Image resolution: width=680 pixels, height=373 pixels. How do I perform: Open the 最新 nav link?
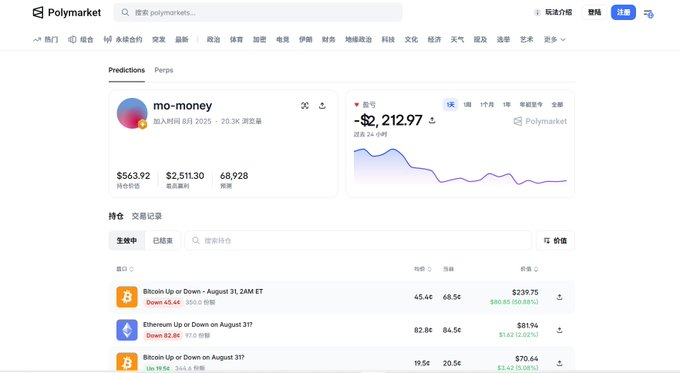[x=182, y=39]
